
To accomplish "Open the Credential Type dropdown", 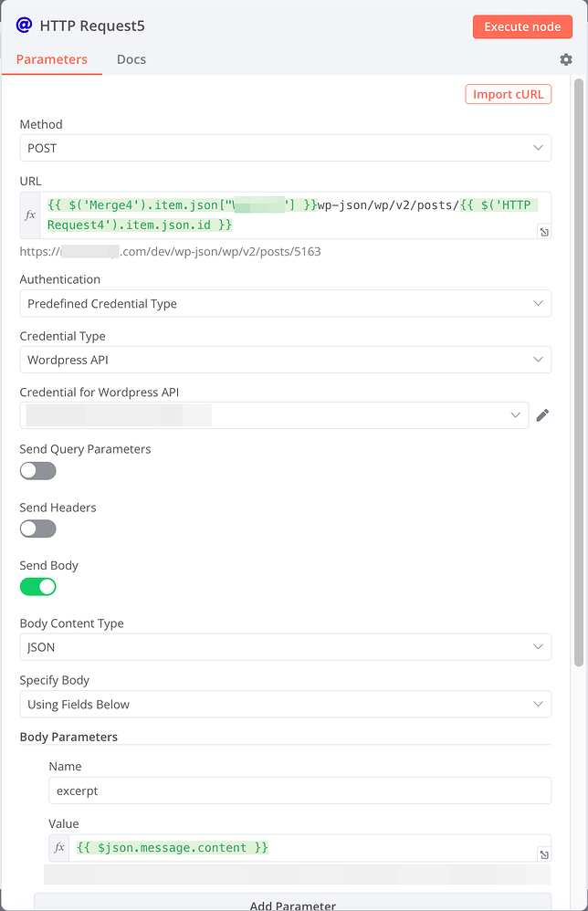I will pos(287,359).
